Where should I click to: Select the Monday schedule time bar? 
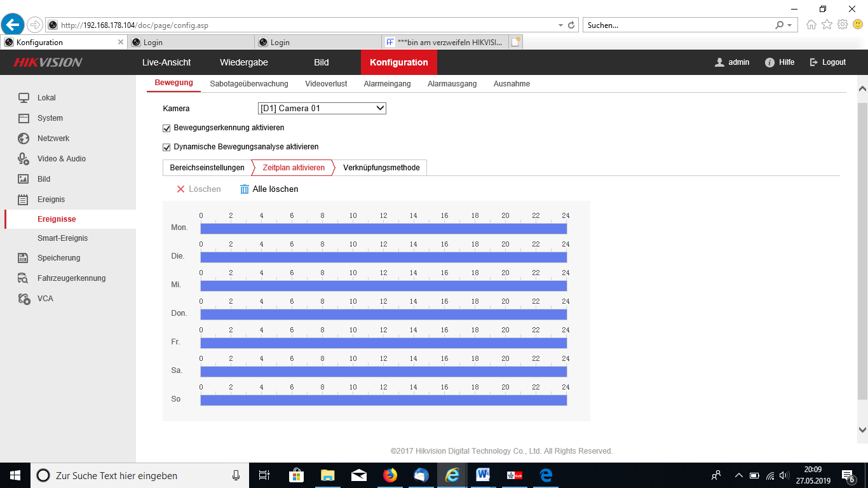383,229
